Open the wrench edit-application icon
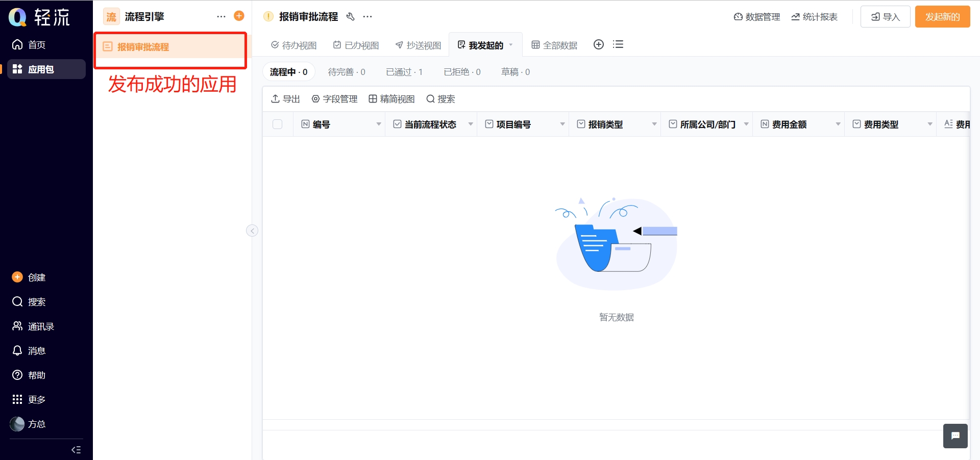This screenshot has width=980, height=460. tap(350, 17)
